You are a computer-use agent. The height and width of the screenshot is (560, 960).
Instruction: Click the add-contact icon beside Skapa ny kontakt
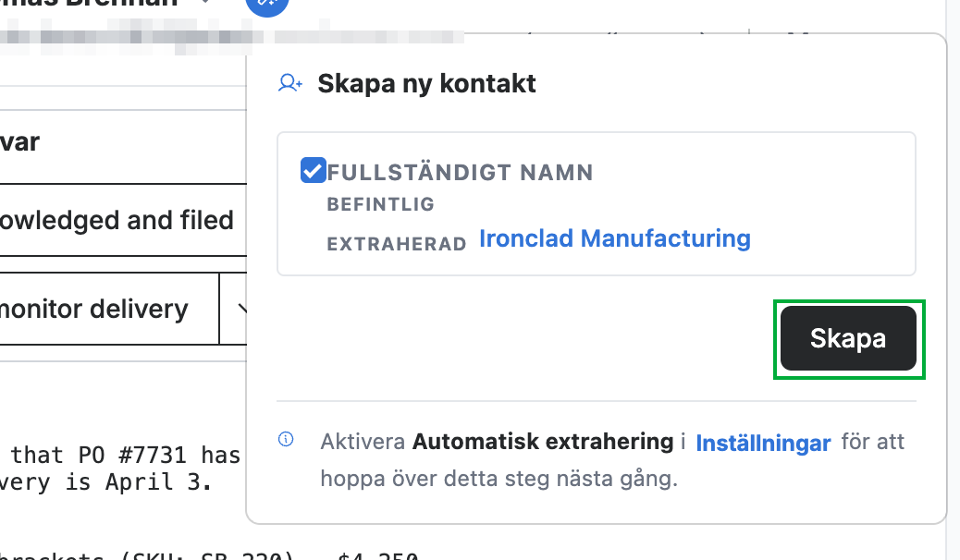[290, 82]
